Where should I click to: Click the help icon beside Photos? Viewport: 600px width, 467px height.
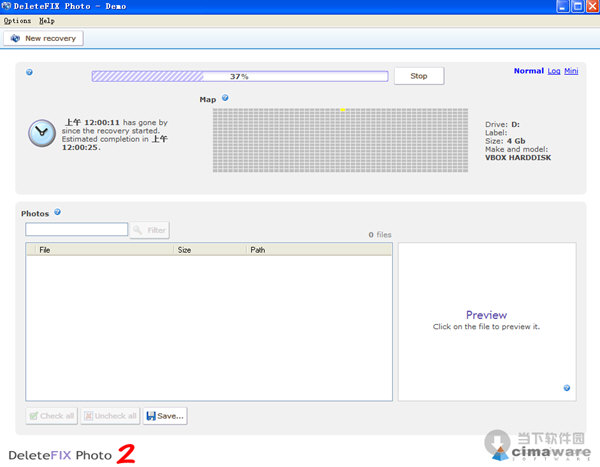(57, 212)
